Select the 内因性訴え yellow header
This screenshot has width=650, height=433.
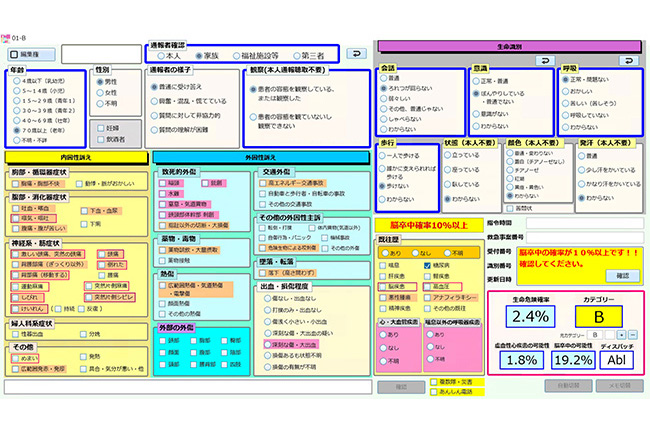[76, 157]
